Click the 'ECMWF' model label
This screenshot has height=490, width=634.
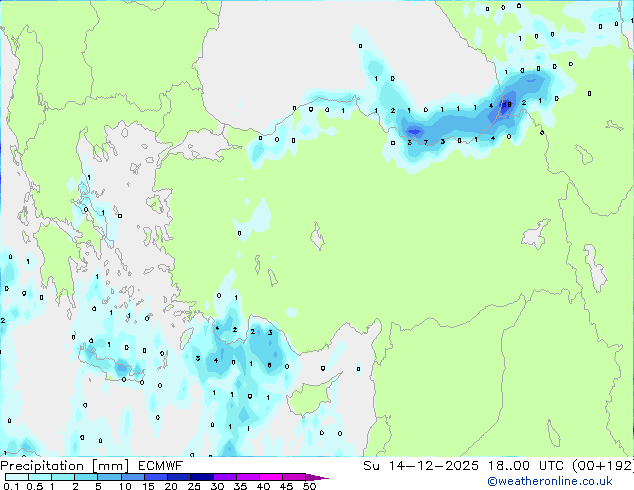point(161,466)
